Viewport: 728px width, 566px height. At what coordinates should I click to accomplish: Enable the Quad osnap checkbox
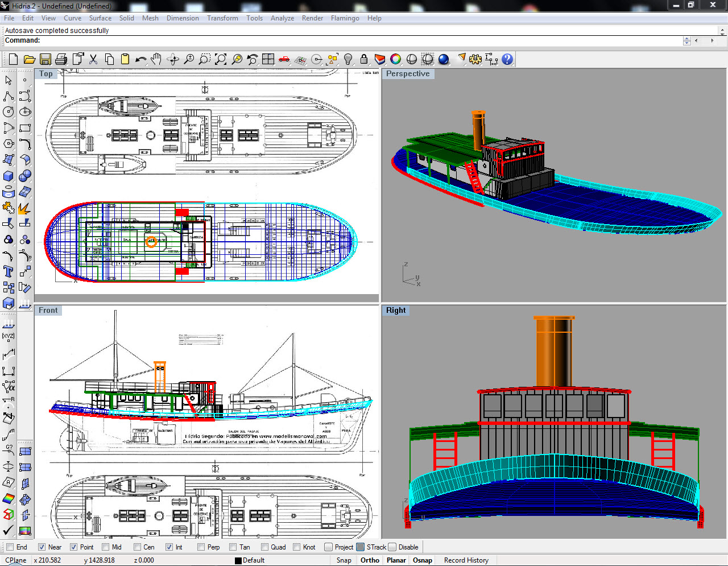point(264,547)
